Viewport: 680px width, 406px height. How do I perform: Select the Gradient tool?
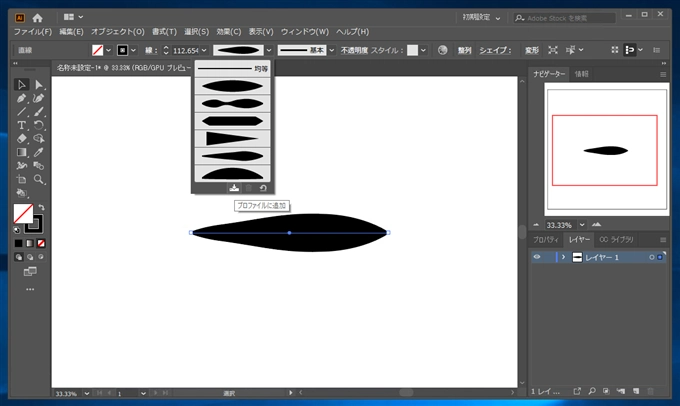(21, 152)
